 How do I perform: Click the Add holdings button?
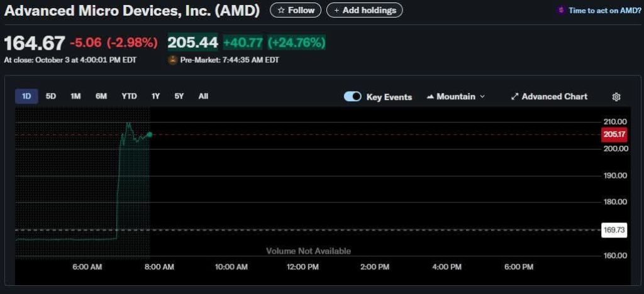tap(364, 10)
